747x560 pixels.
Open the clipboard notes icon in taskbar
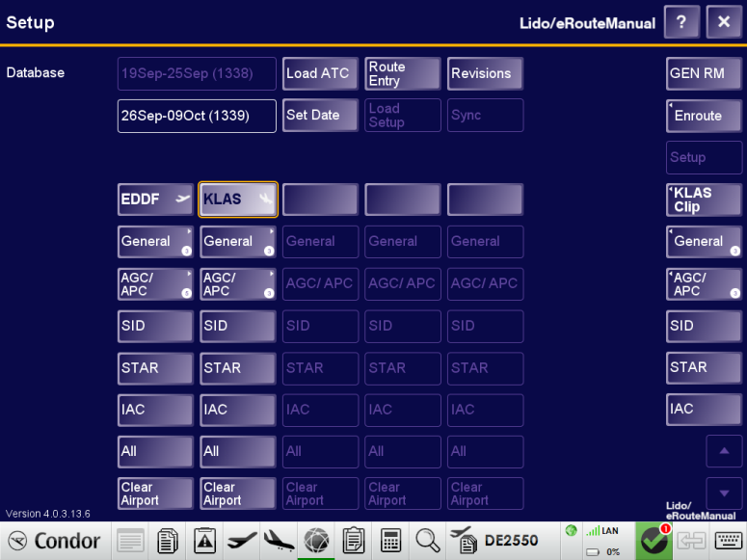[353, 541]
